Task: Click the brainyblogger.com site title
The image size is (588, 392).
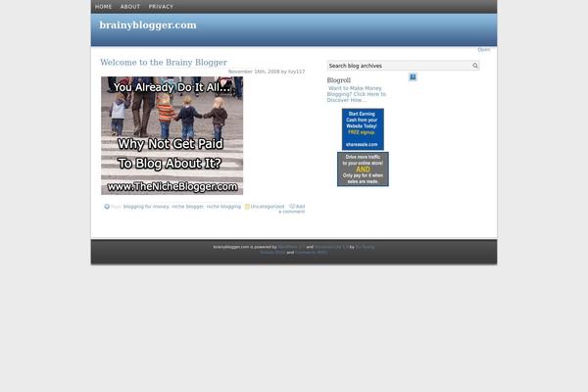Action: click(148, 25)
